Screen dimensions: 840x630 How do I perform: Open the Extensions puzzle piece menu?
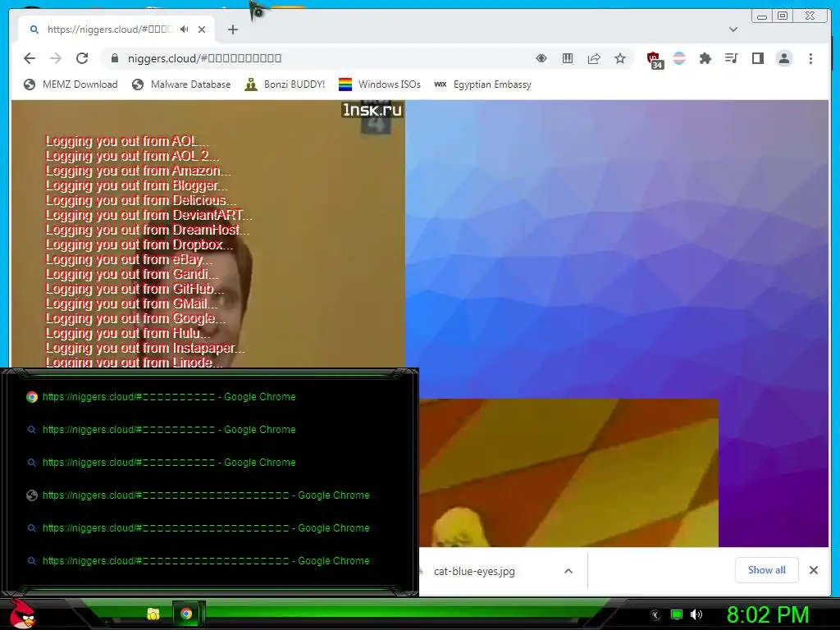[705, 58]
